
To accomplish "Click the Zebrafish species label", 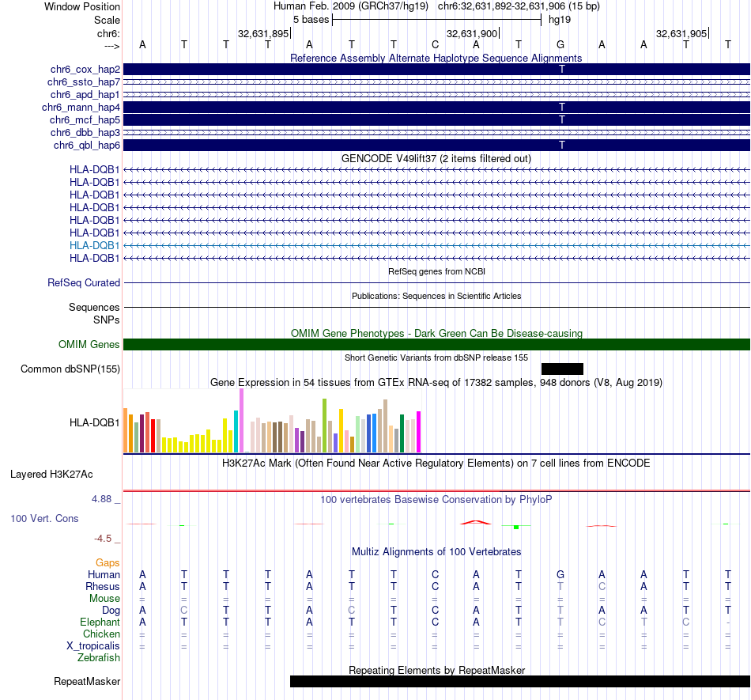I will coord(99,658).
